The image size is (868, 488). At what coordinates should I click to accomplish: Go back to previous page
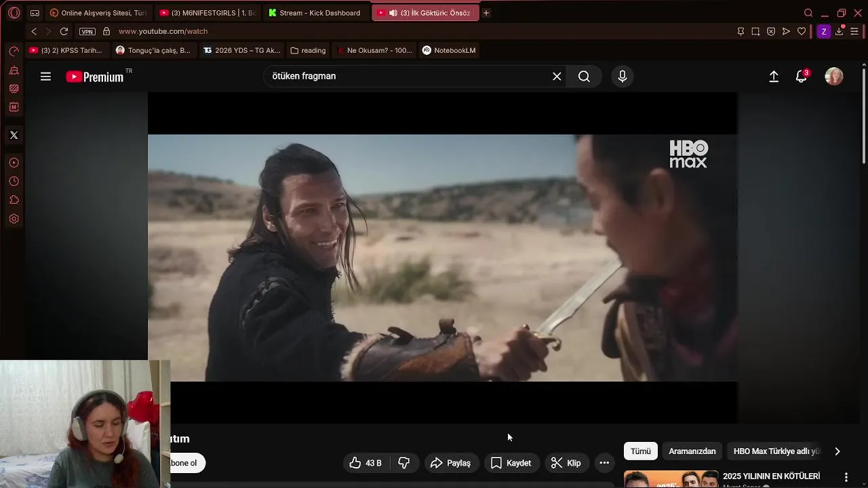(x=34, y=31)
